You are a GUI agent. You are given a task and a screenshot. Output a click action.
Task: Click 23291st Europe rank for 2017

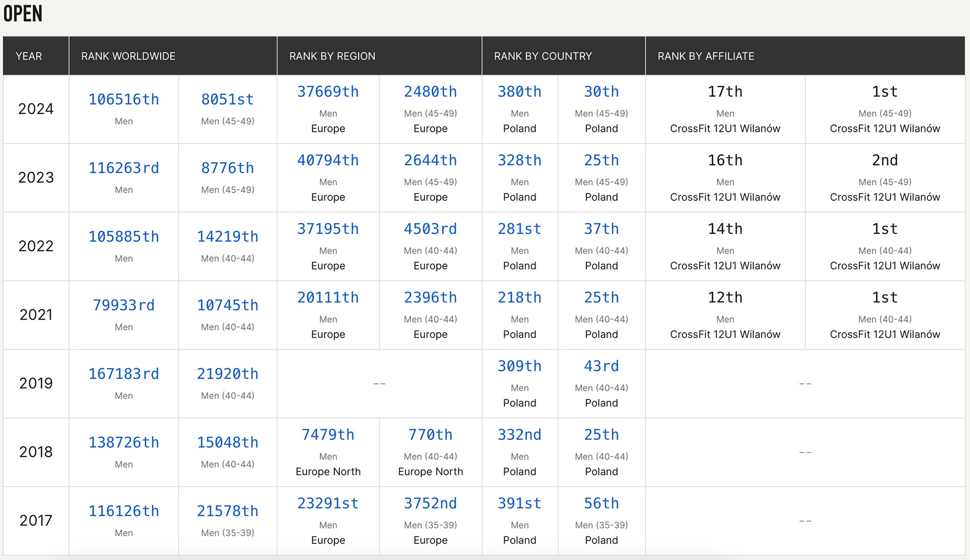[328, 504]
